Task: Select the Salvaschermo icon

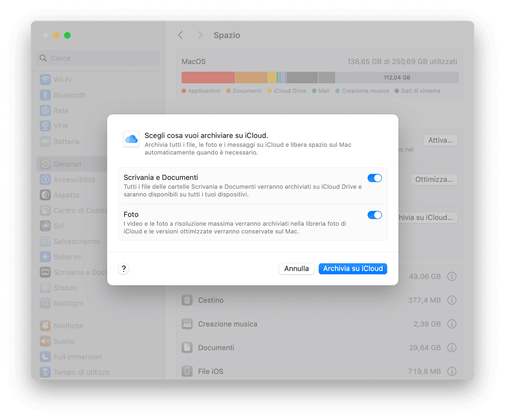Action: tap(45, 241)
